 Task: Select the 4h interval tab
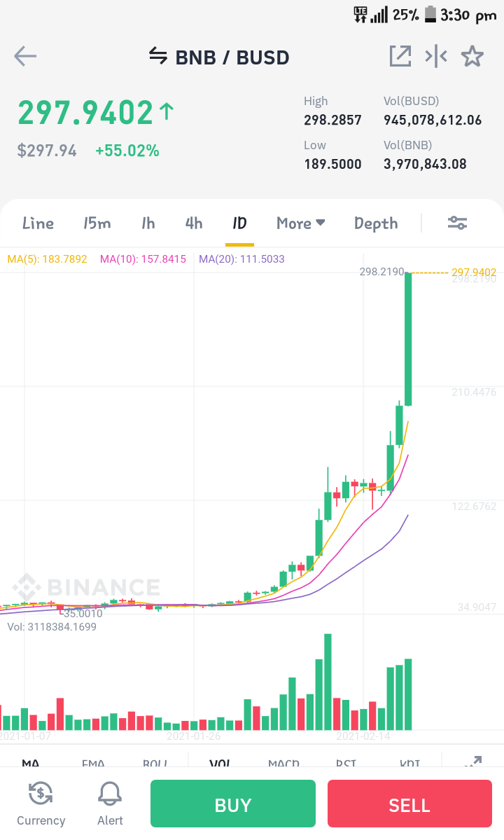click(194, 223)
